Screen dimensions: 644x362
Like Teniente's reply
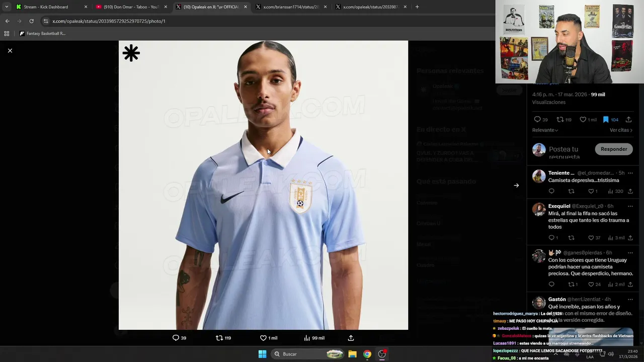[591, 191]
